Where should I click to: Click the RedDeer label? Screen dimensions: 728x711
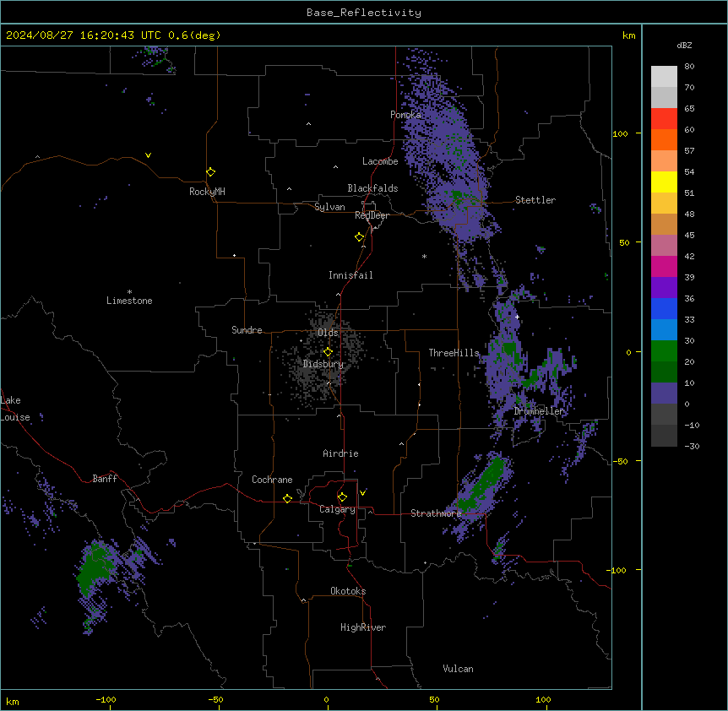[x=372, y=215]
